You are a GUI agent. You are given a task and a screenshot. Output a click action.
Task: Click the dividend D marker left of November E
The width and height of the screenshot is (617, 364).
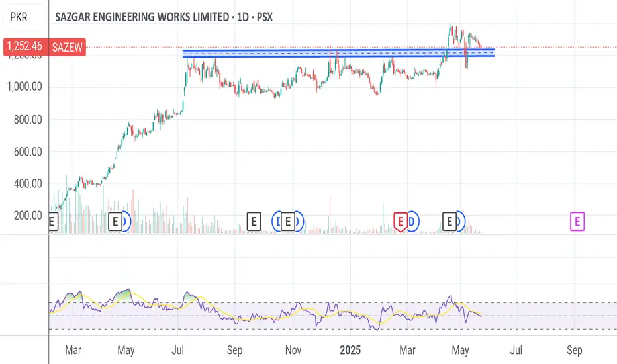tap(276, 222)
